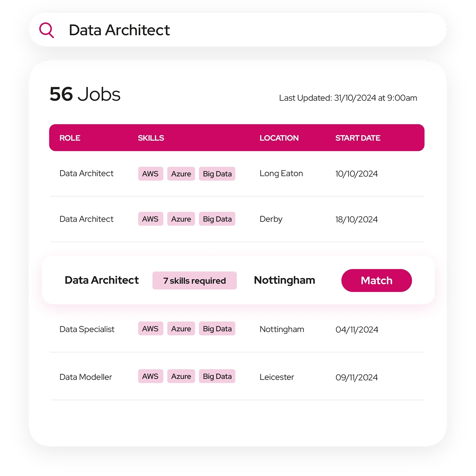Click AWS tag in Long Eaton row
476x476 pixels.
click(150, 174)
